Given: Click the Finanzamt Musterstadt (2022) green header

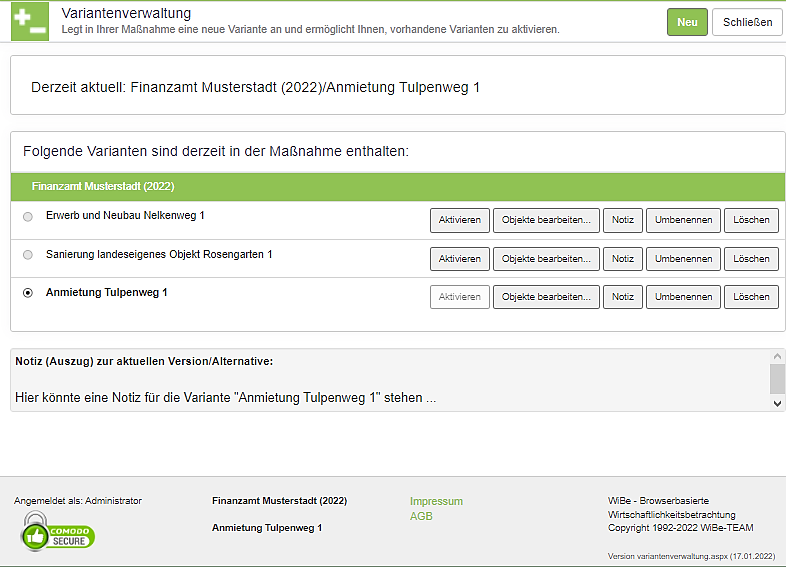Looking at the screenshot, I should 397,186.
